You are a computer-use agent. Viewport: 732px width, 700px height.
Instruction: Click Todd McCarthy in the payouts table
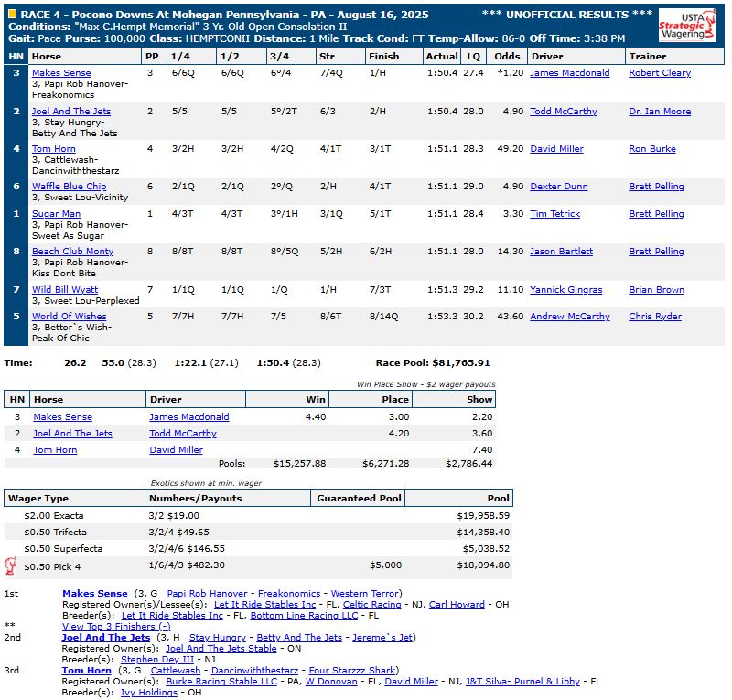[183, 434]
